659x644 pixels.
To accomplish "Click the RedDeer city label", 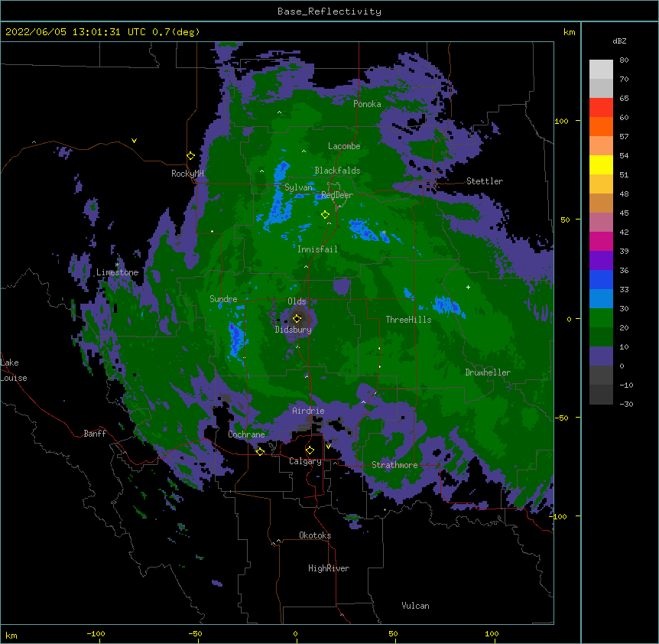I will [x=336, y=195].
